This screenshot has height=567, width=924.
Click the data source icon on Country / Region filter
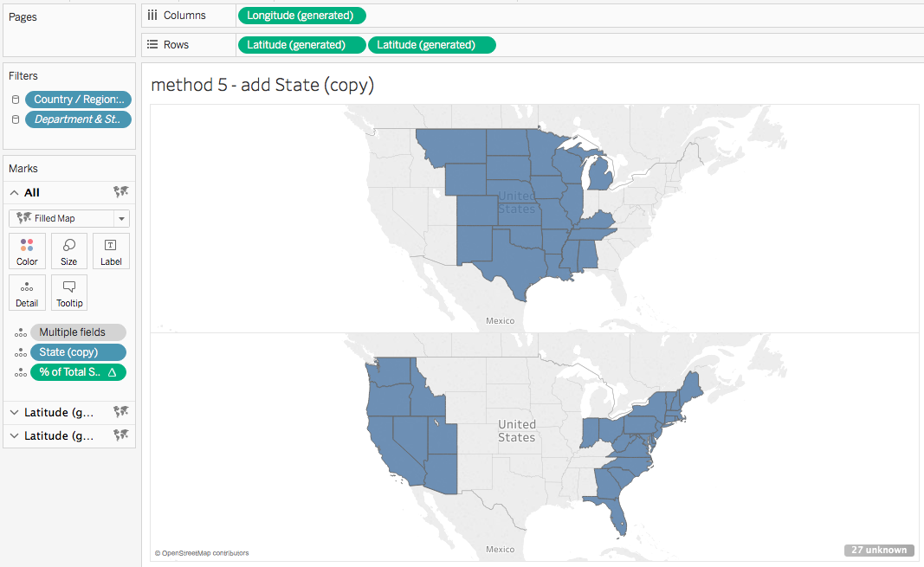coord(14,99)
